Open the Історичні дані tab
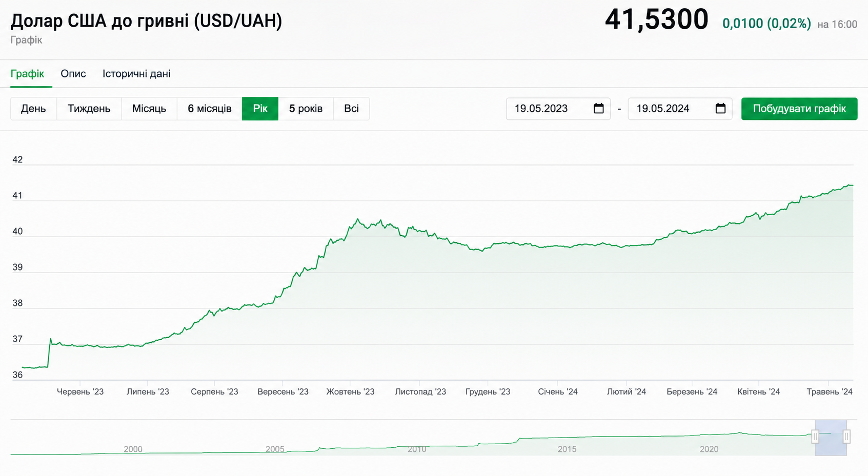 click(136, 74)
